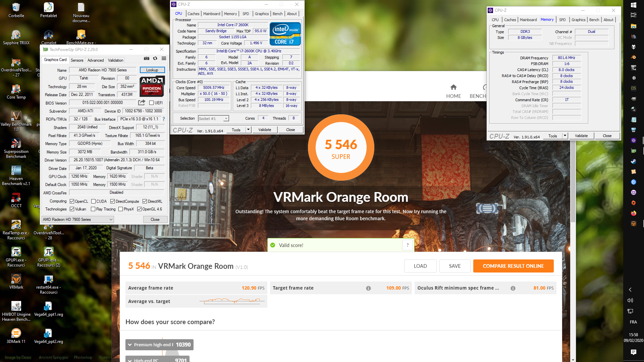Image resolution: width=644 pixels, height=362 pixels.
Task: Toggle Vulkan checkbox in GPU-Z
Action: tap(72, 209)
